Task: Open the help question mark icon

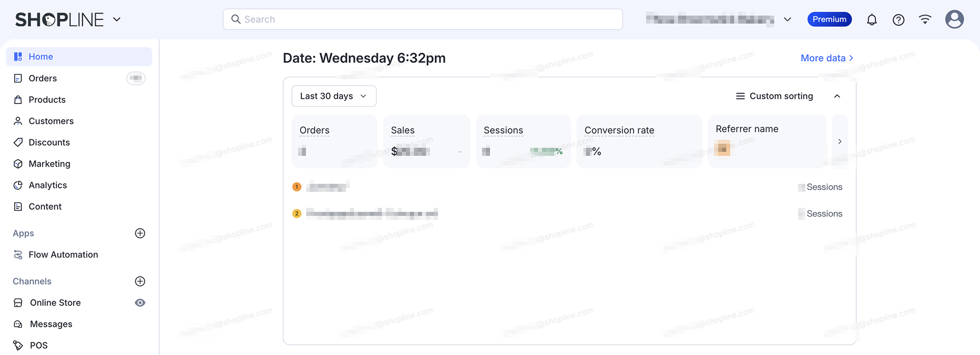Action: point(898,20)
